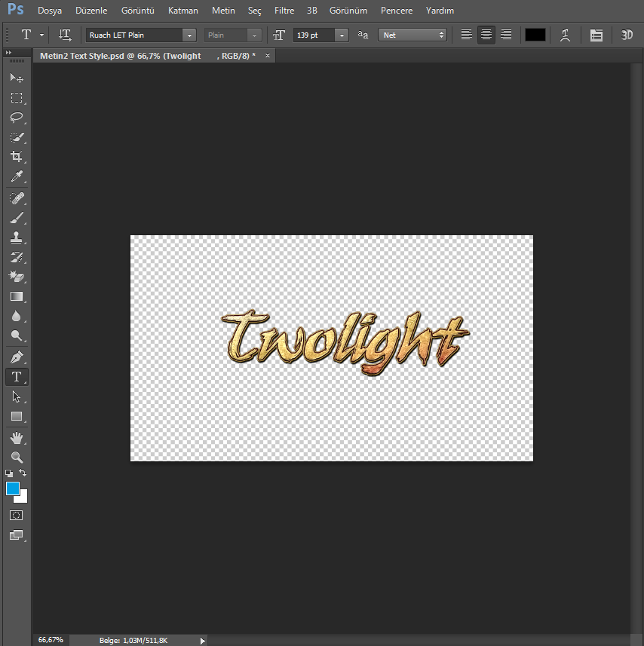The height and width of the screenshot is (646, 644).
Task: Select the Gradient tool
Action: coord(17,296)
